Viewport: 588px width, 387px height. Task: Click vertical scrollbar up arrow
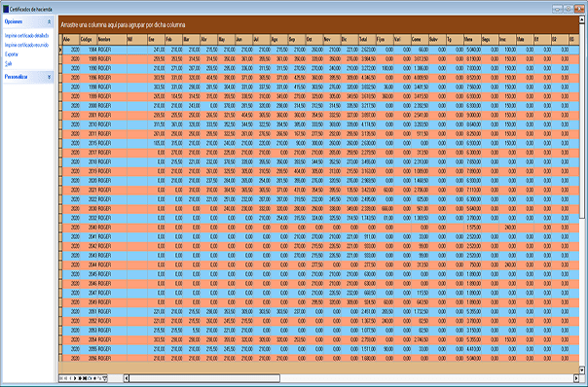582,19
